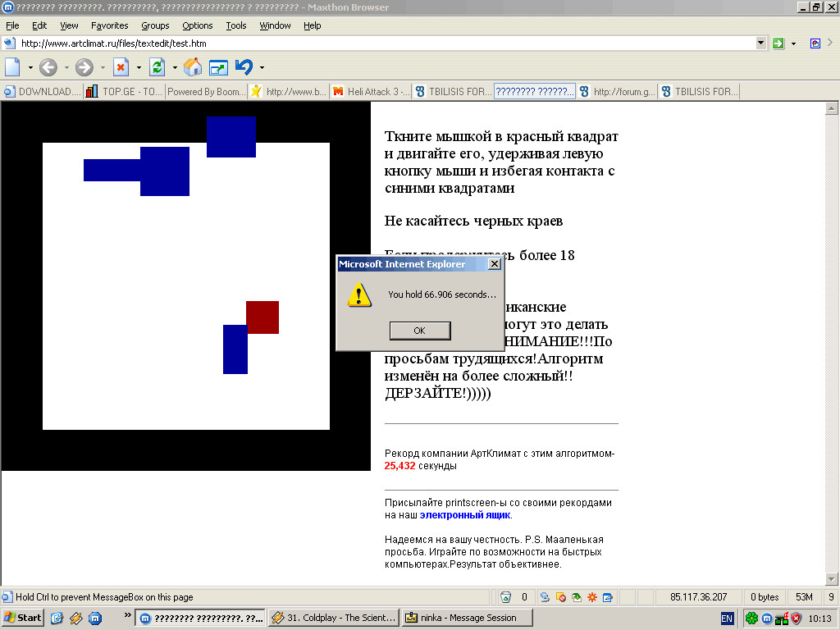Click the popup blocker icon in status bar
The height and width of the screenshot is (630, 840).
click(561, 597)
